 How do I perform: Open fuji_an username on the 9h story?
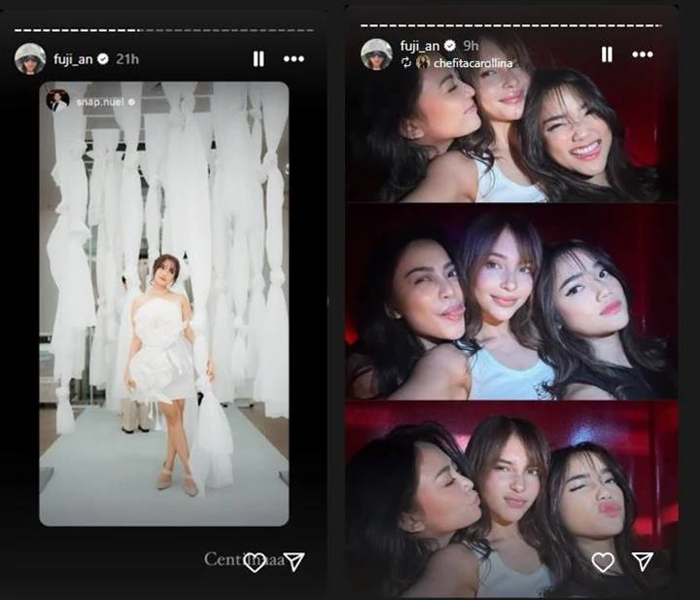click(x=420, y=46)
